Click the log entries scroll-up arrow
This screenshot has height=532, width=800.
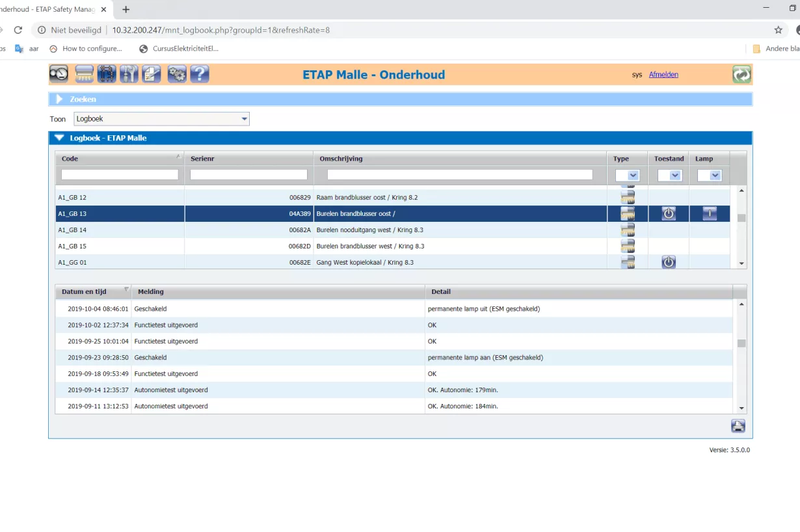coord(741,305)
